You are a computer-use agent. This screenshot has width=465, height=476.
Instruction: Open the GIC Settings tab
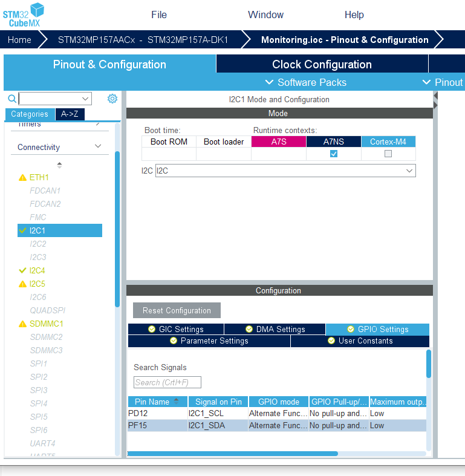pyautogui.click(x=176, y=329)
